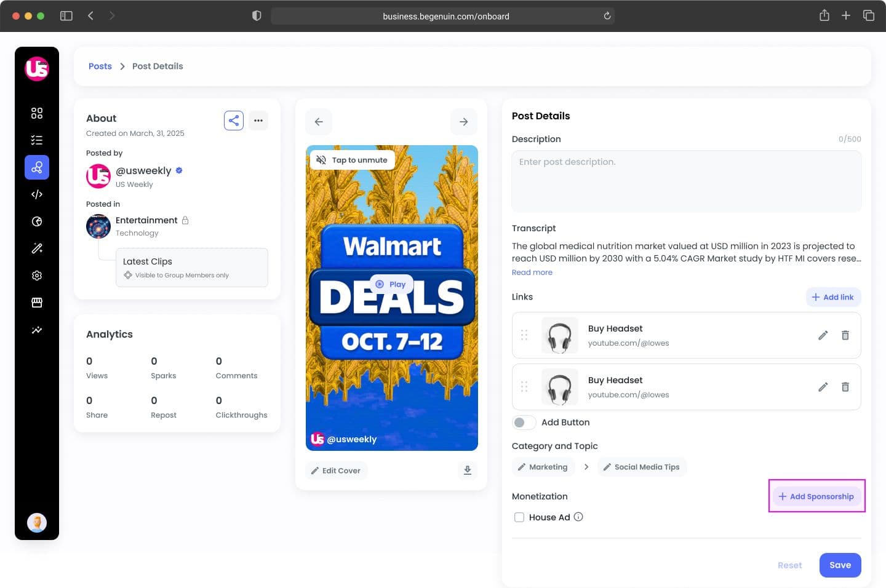Click the Views analytics stat
This screenshot has width=886, height=588.
[97, 368]
